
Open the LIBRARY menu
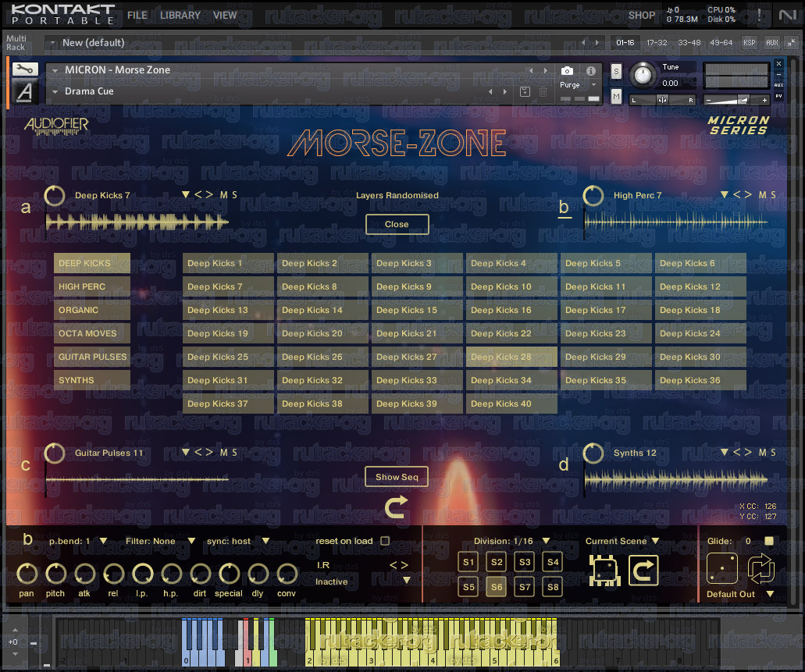180,16
